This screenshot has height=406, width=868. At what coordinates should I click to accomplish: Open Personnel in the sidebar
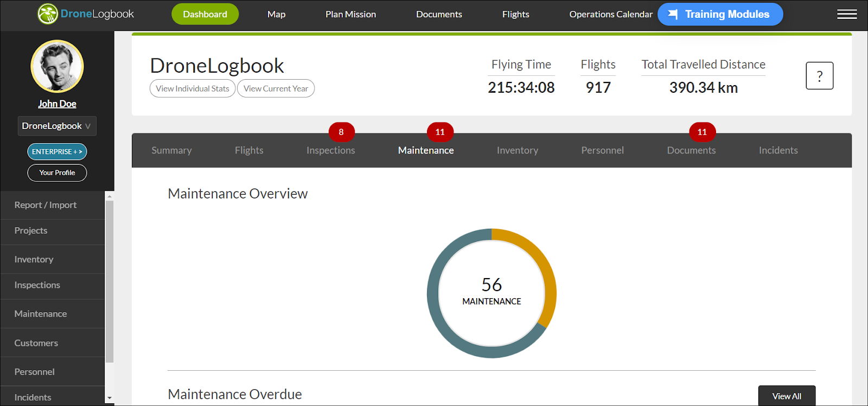click(52, 371)
